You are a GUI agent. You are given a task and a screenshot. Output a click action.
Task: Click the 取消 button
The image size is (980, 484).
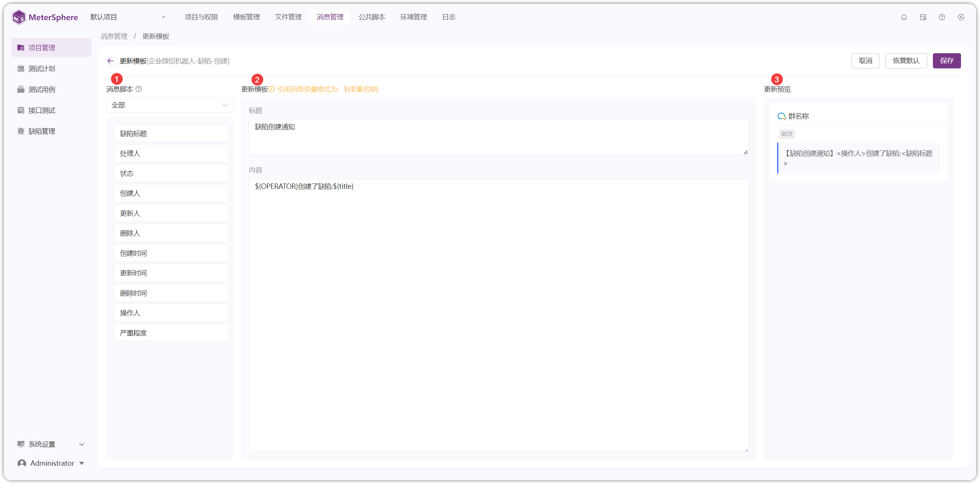(865, 61)
